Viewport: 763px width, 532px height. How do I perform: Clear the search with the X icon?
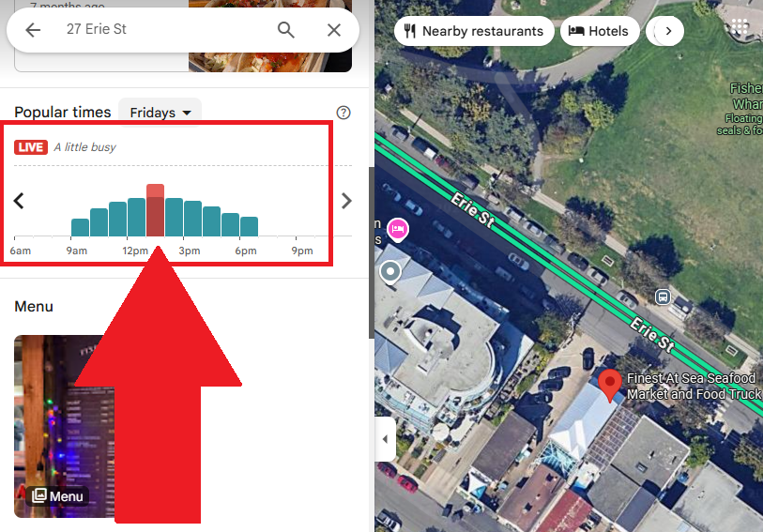[334, 30]
